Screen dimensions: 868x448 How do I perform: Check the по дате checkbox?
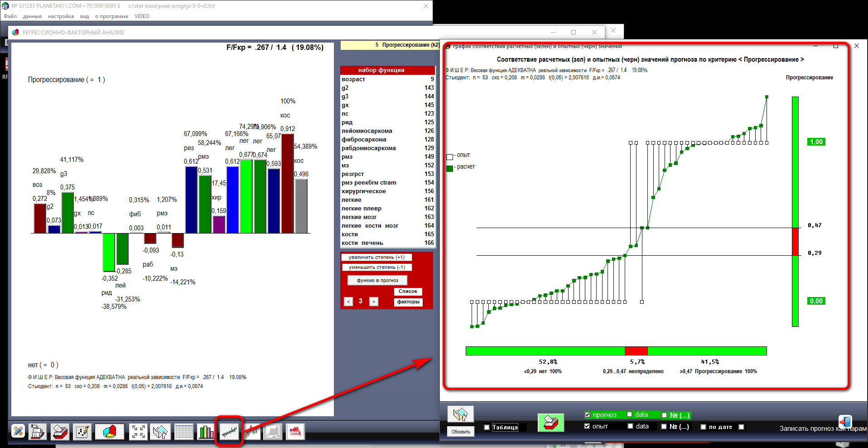703,427
